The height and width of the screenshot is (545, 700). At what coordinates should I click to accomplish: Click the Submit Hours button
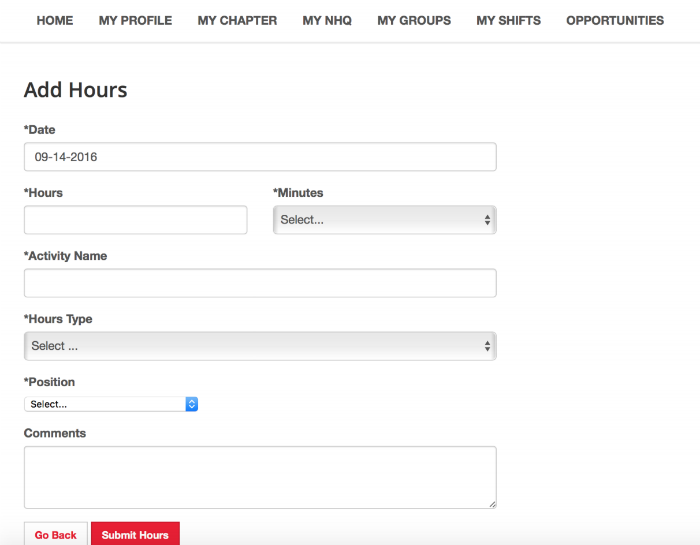pyautogui.click(x=135, y=534)
